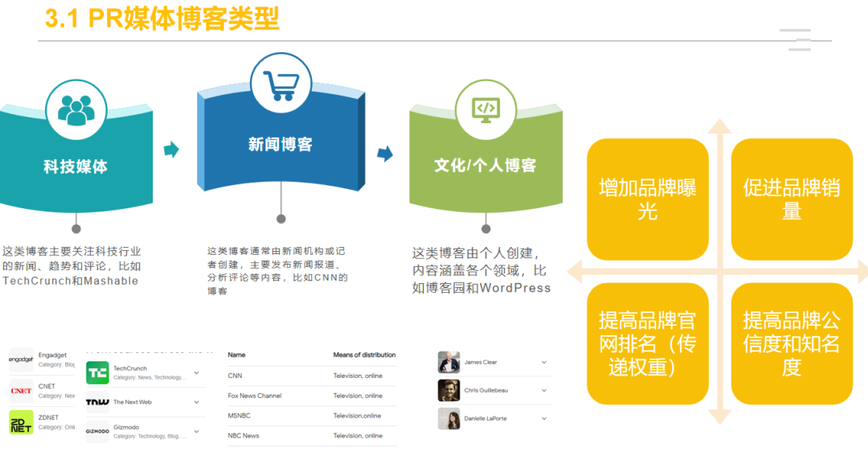
Task: Click the 提高品牌官网排名（传递权重）box
Action: pos(648,343)
